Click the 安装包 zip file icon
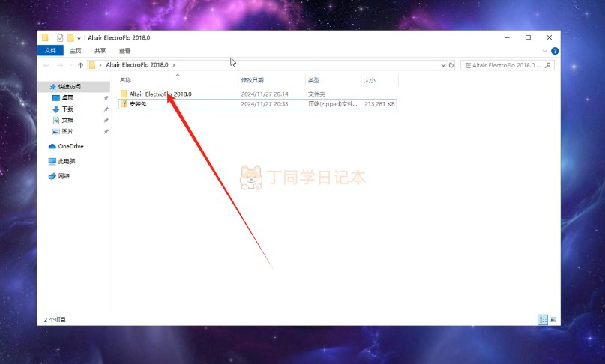The image size is (605, 364). pyautogui.click(x=124, y=103)
